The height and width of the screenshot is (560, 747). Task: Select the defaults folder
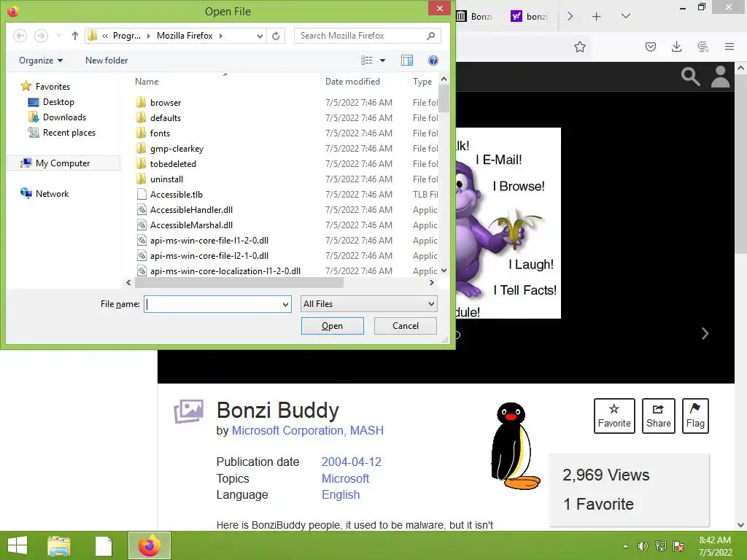click(x=166, y=117)
